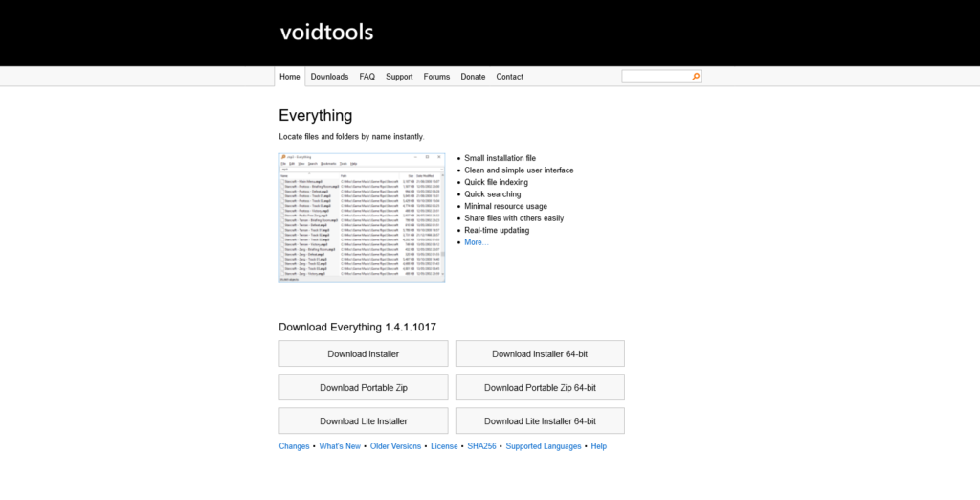Image resolution: width=980 pixels, height=500 pixels.
Task: Open the Contact page
Action: (509, 77)
